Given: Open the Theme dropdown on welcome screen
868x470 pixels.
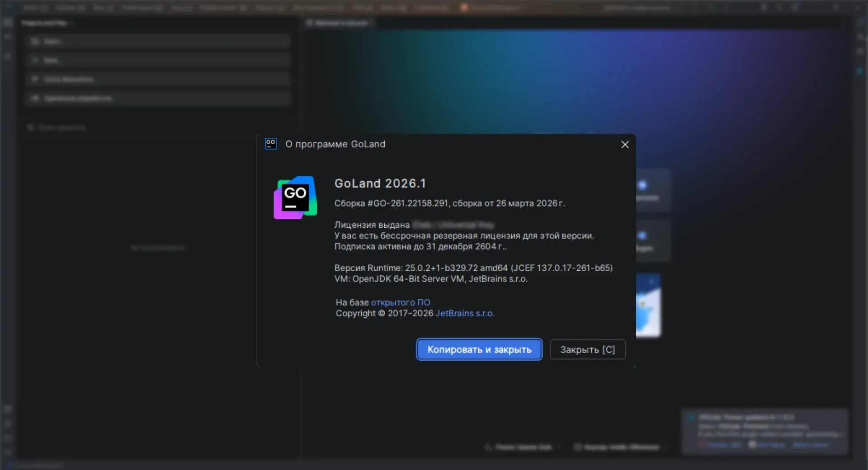Looking at the screenshot, I should pos(523,447).
